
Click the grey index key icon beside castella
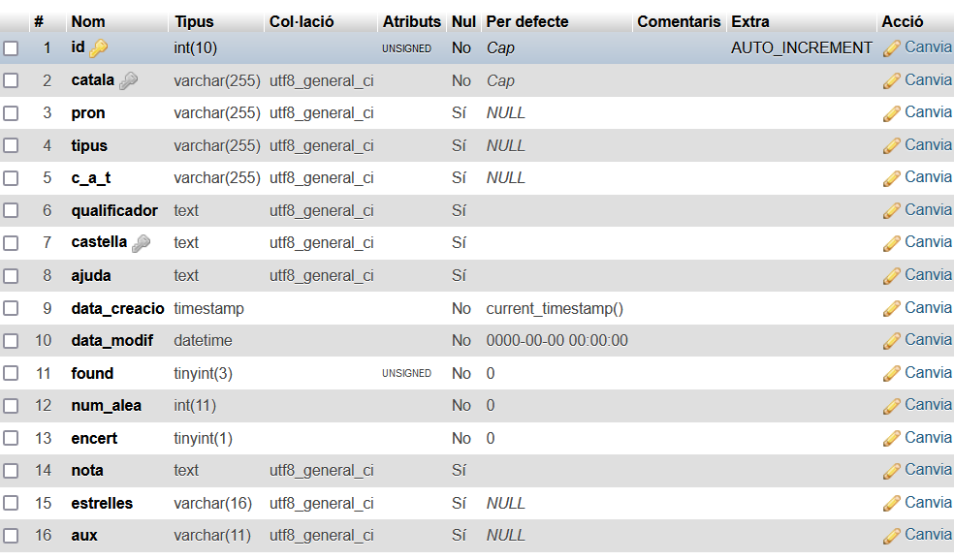(141, 243)
